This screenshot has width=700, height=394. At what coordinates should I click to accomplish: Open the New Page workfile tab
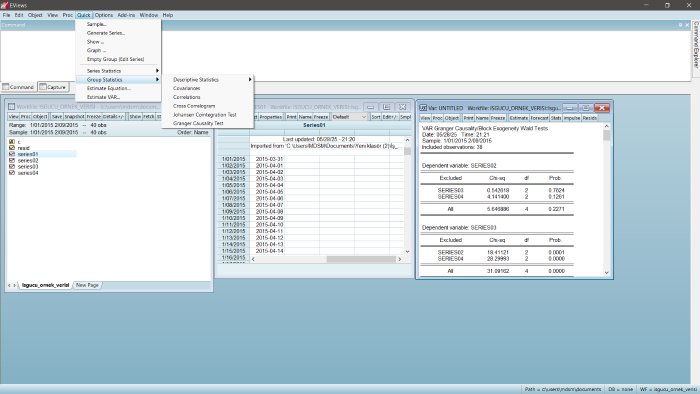(x=87, y=285)
